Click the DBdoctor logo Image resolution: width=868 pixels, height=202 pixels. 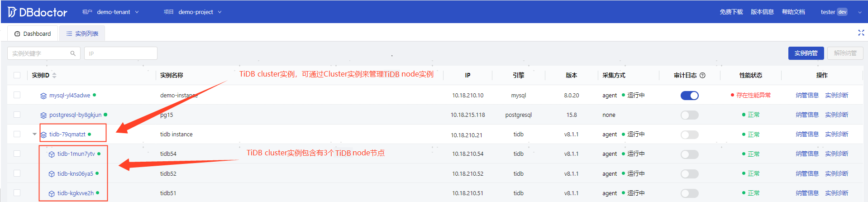[x=38, y=12]
